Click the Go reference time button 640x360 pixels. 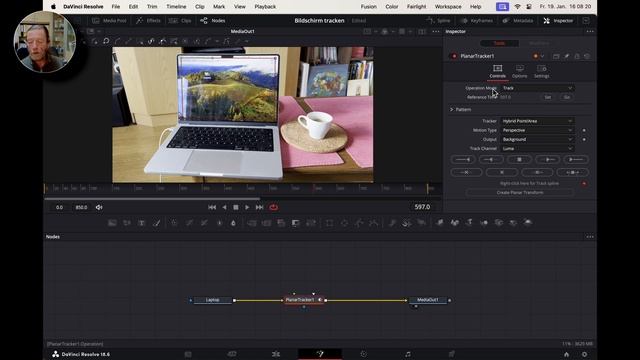click(567, 98)
